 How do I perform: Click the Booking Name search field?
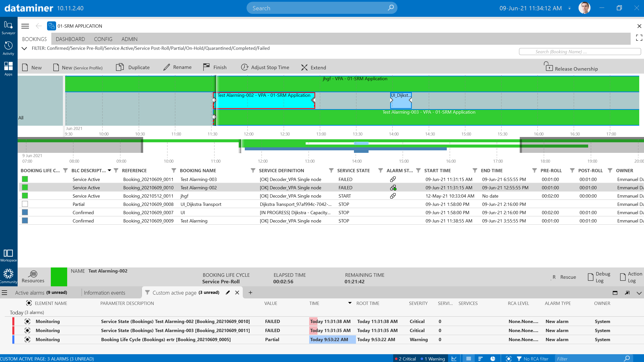click(580, 52)
